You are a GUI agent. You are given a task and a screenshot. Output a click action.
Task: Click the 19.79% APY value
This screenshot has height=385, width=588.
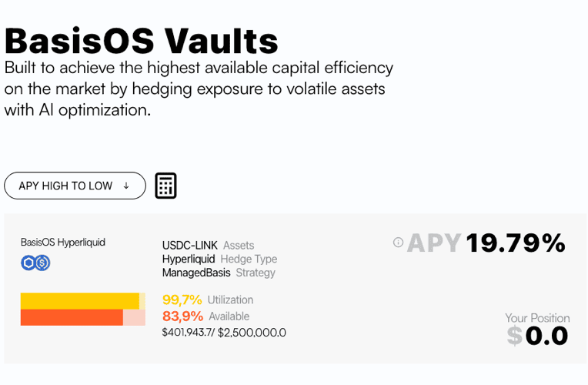pos(515,243)
